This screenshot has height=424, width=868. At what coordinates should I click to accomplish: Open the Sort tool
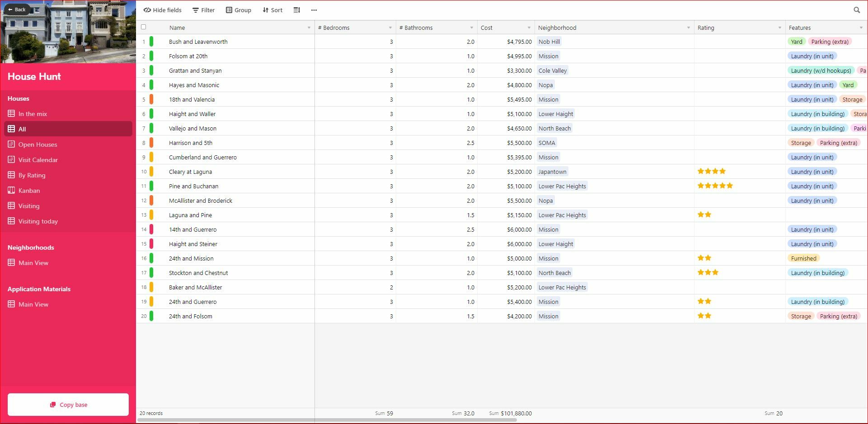tap(272, 10)
